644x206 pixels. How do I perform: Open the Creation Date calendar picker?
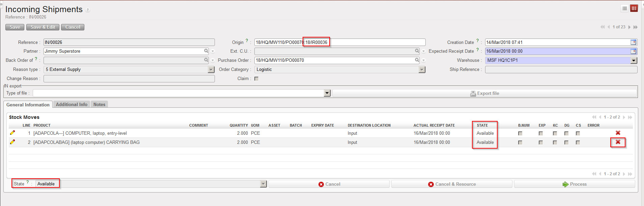click(633, 42)
